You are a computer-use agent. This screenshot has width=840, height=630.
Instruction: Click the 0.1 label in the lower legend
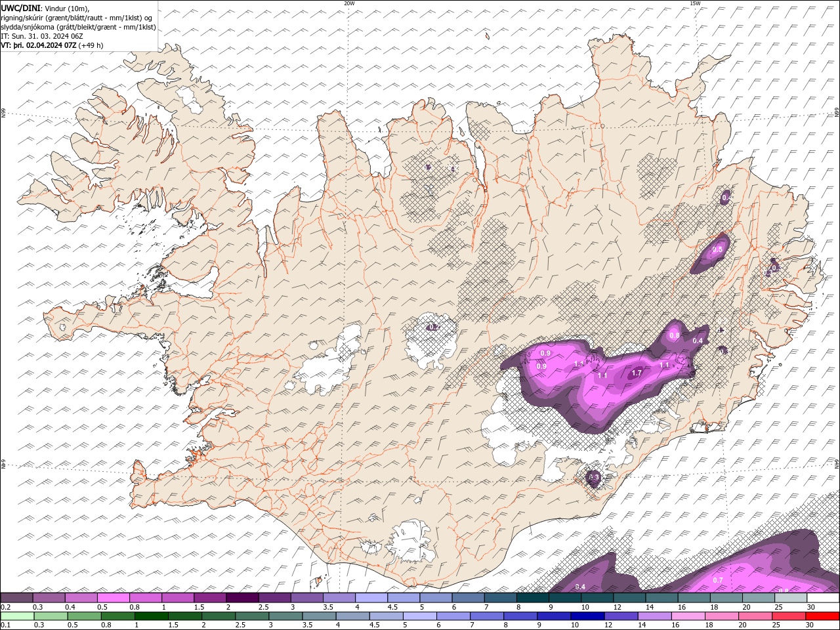point(5,625)
